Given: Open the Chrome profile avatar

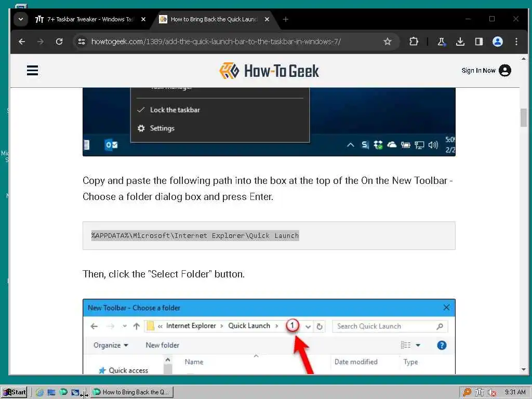Looking at the screenshot, I should [497, 42].
